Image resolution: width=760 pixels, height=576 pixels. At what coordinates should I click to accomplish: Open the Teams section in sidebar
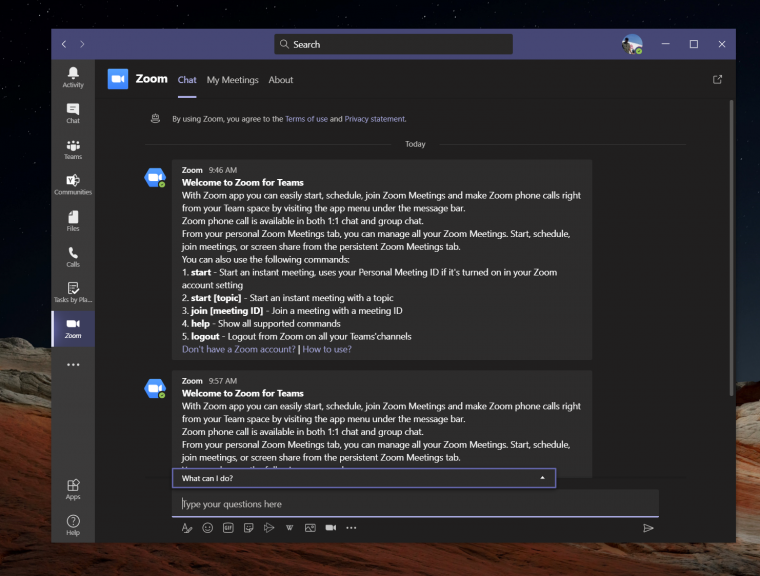click(73, 149)
